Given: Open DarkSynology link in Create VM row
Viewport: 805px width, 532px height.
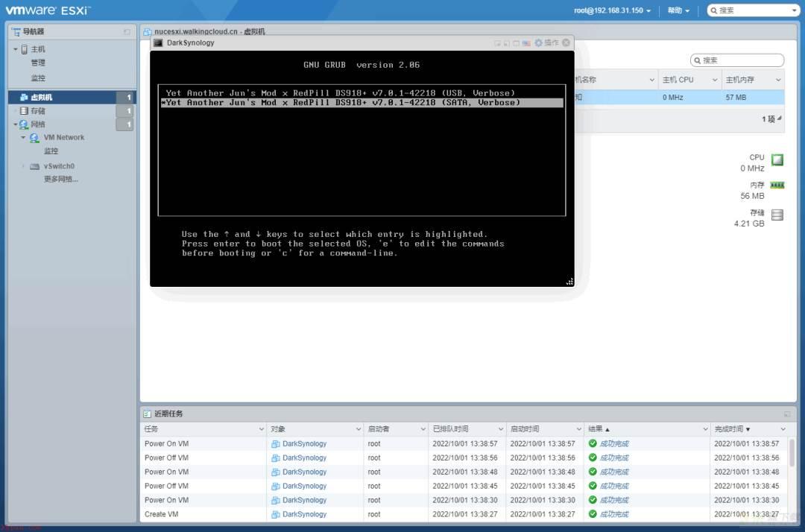Looking at the screenshot, I should pos(304,514).
